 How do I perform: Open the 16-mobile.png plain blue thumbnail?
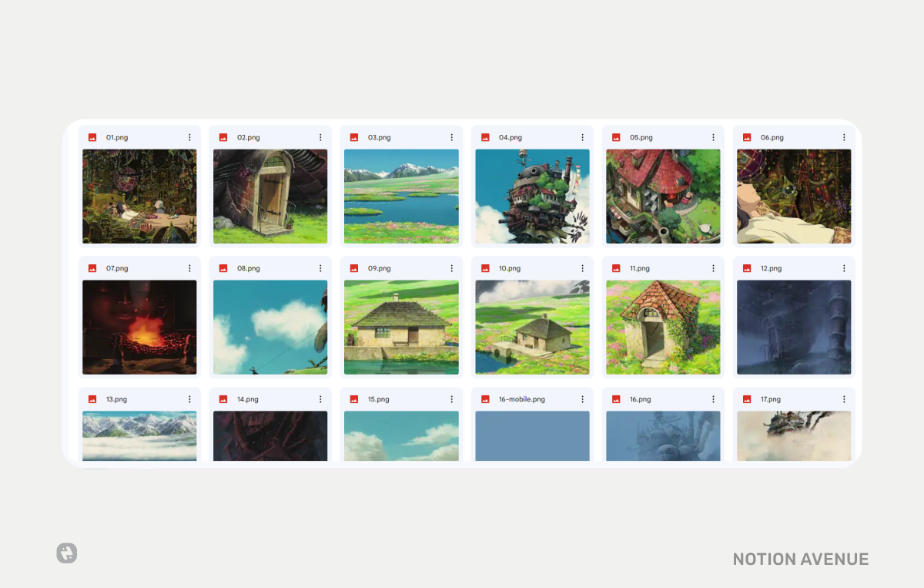(x=532, y=436)
